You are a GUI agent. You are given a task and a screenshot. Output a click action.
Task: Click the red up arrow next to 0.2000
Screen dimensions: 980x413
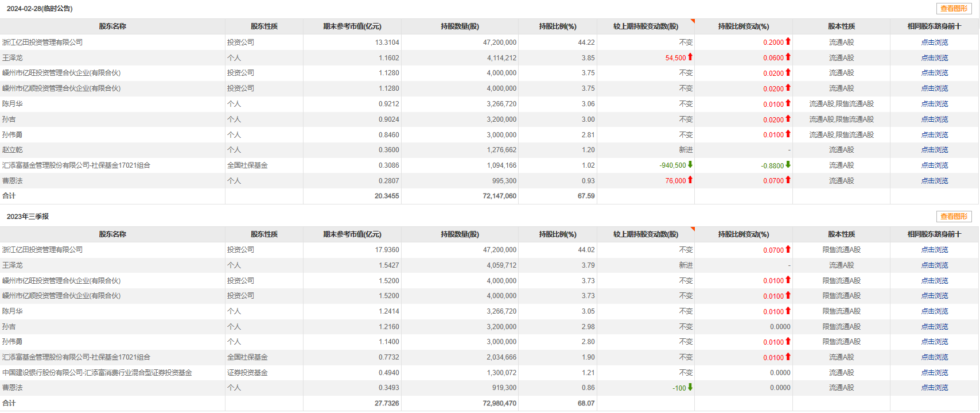pos(788,41)
